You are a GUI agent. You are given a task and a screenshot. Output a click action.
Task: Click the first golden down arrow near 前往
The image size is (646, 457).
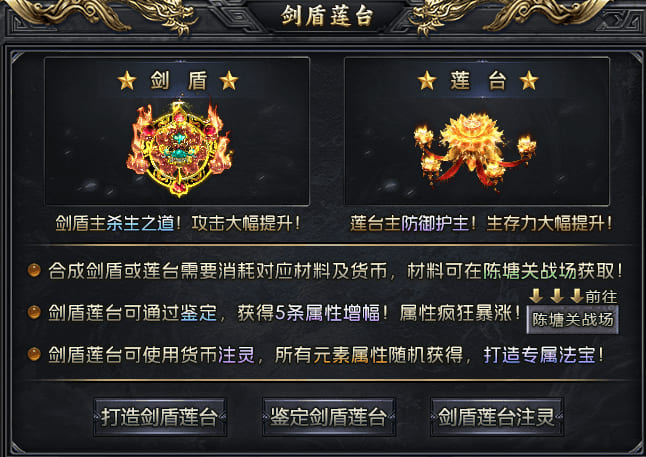(536, 295)
